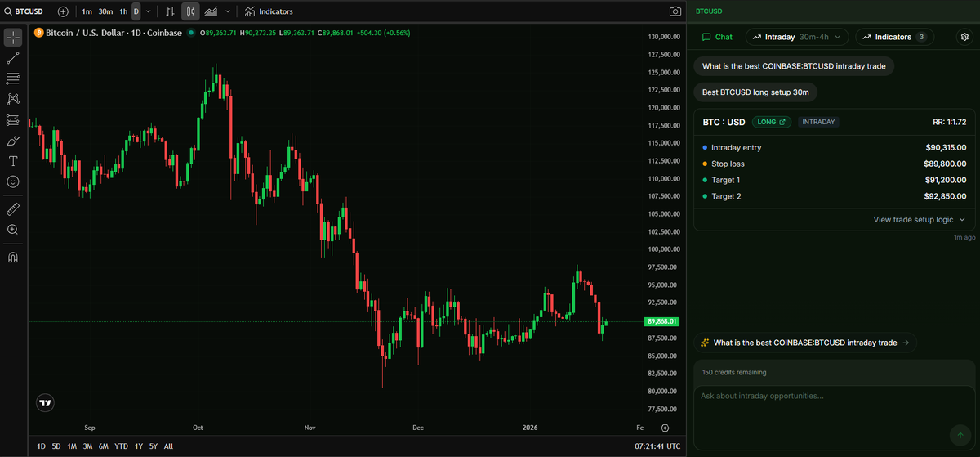
Task: Set chart range to All
Action: click(168, 446)
